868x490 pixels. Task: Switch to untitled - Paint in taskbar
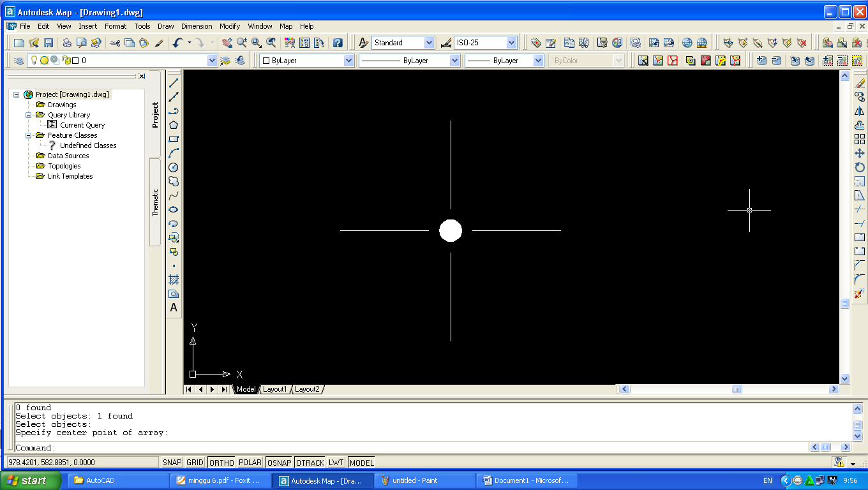point(424,480)
